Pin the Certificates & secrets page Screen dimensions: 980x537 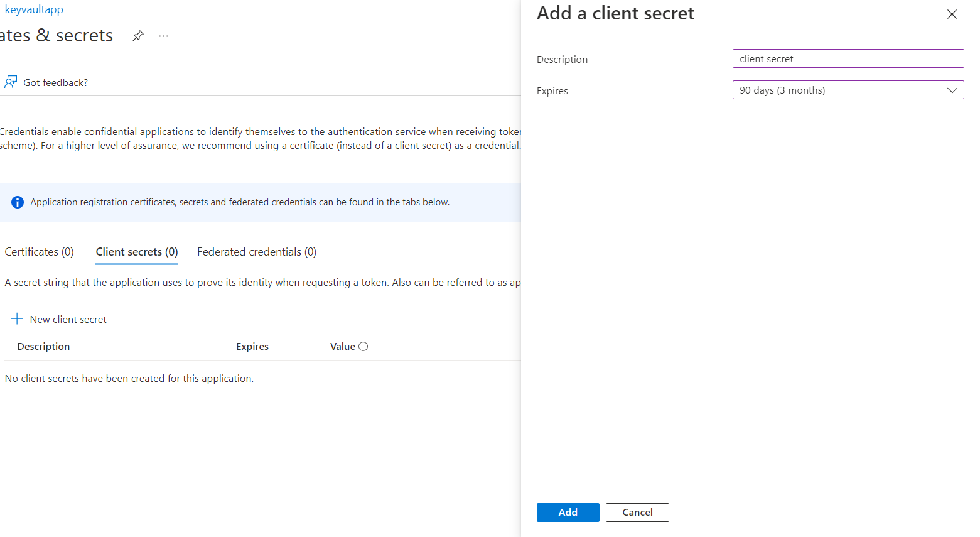pyautogui.click(x=138, y=36)
